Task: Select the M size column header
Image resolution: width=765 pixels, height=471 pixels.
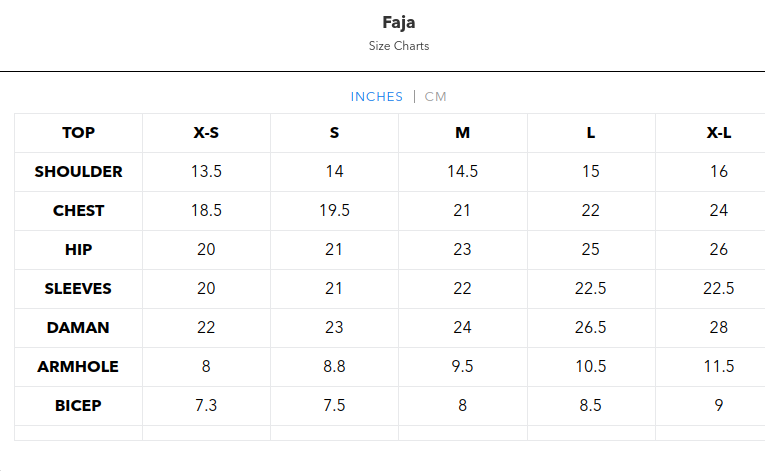Action: [462, 133]
